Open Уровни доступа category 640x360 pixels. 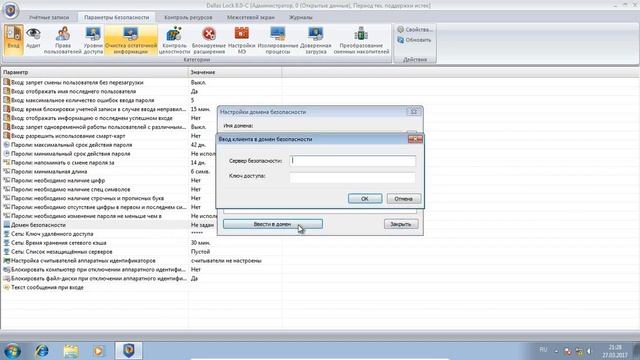click(93, 39)
